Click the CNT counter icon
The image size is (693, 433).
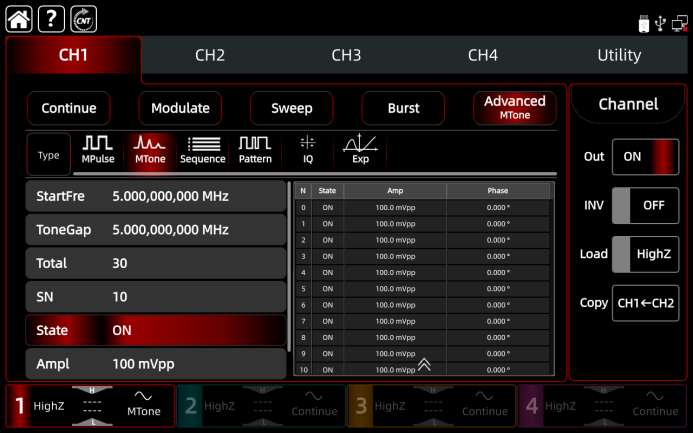click(85, 18)
